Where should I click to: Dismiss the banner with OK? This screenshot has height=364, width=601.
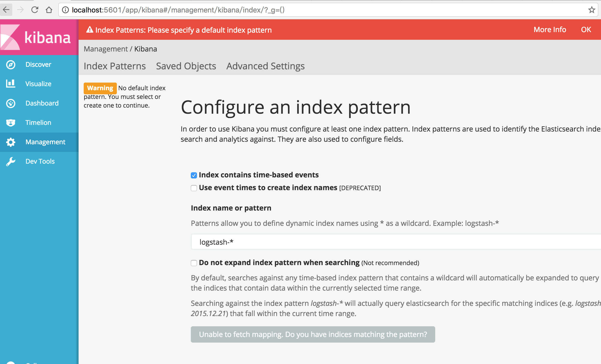(x=586, y=30)
